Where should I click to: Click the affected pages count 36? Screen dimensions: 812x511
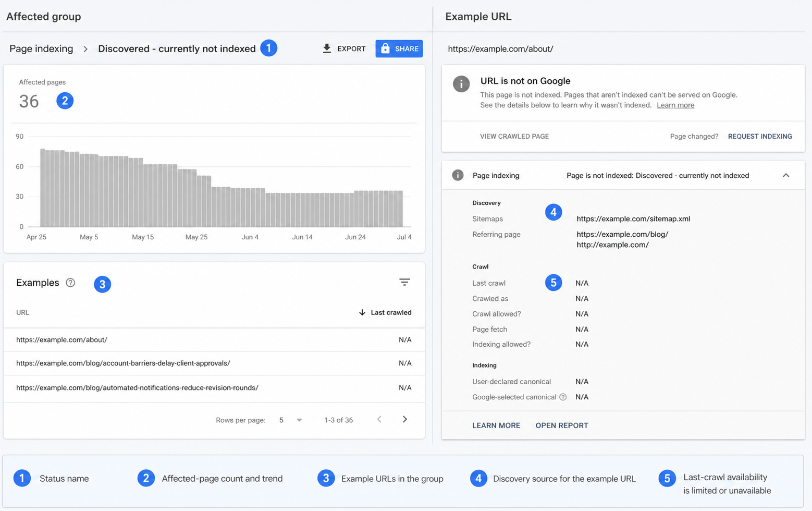coord(29,101)
